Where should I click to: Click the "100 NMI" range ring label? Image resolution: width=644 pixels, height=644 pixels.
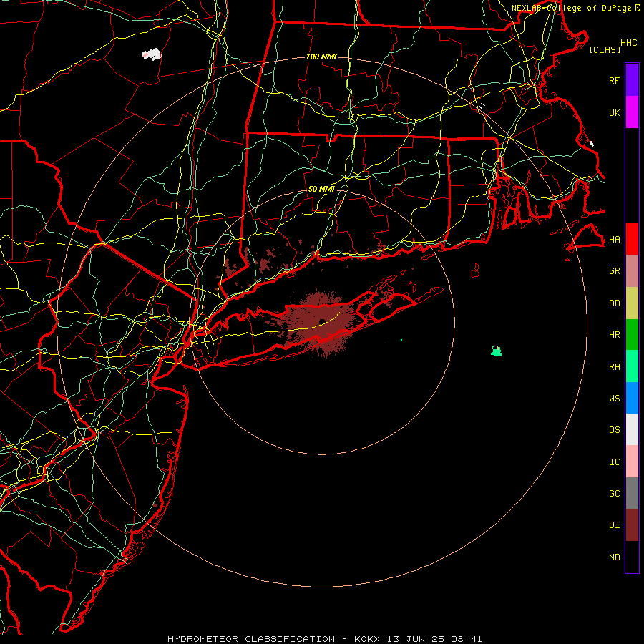(x=321, y=57)
